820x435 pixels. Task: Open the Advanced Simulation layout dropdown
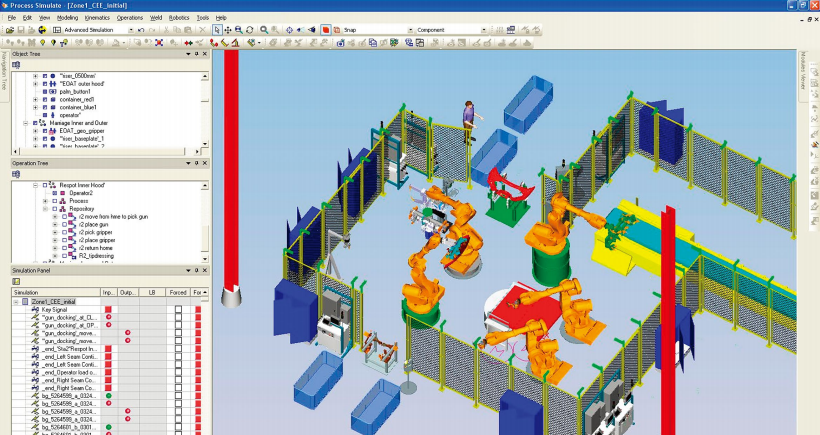pyautogui.click(x=131, y=30)
